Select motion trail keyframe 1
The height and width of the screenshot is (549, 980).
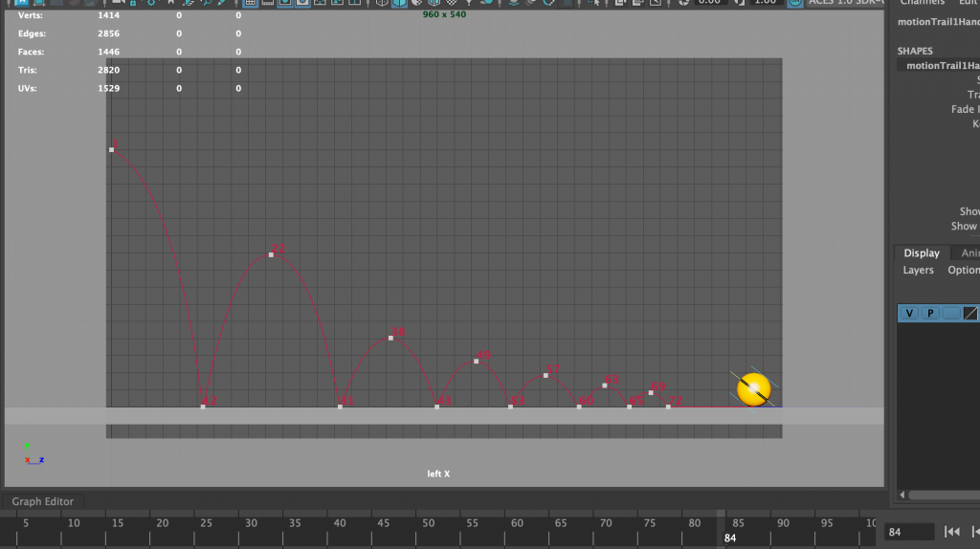point(112,150)
